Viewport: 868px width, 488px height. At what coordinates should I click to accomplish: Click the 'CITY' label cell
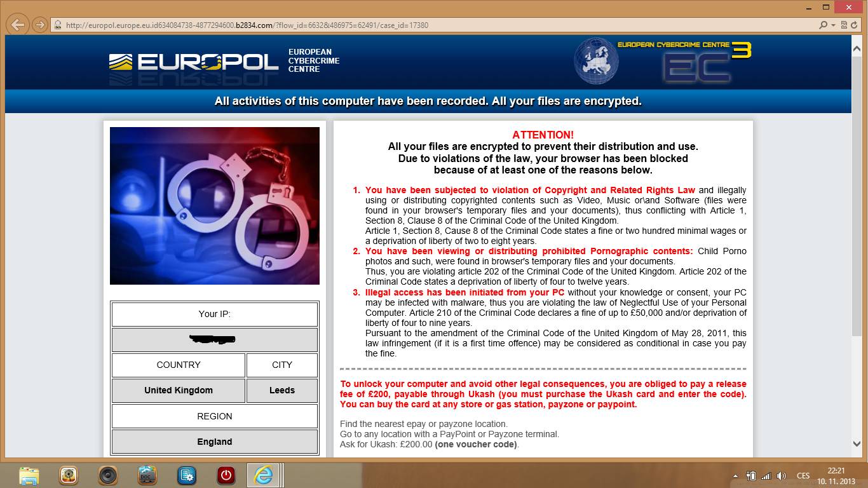(282, 365)
